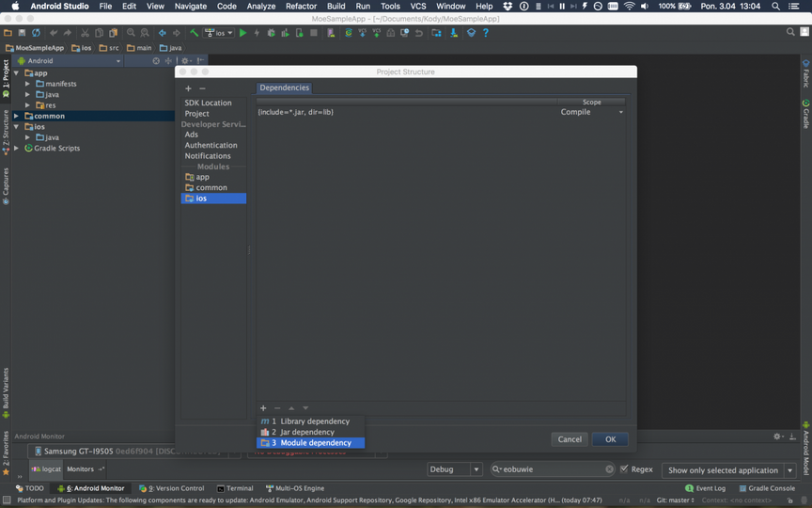Click the Sync project refresh icon in toolbar
The height and width of the screenshot is (508, 812).
[x=36, y=33]
